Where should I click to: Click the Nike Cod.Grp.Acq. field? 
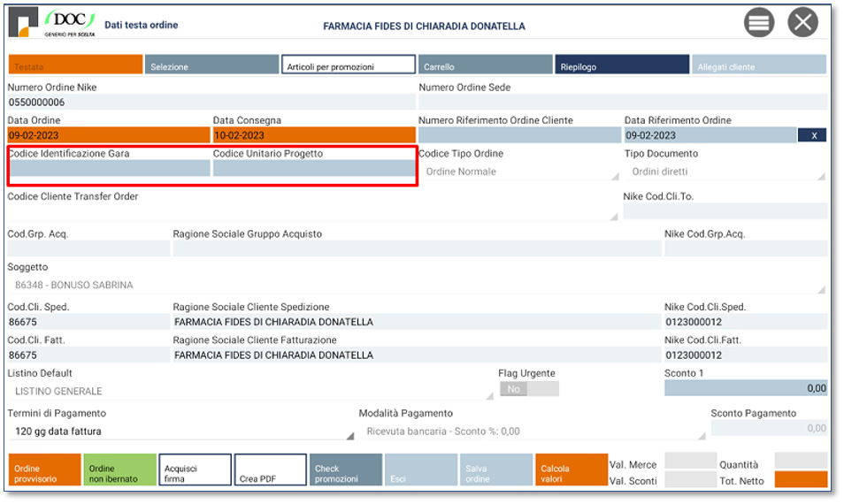(x=746, y=248)
